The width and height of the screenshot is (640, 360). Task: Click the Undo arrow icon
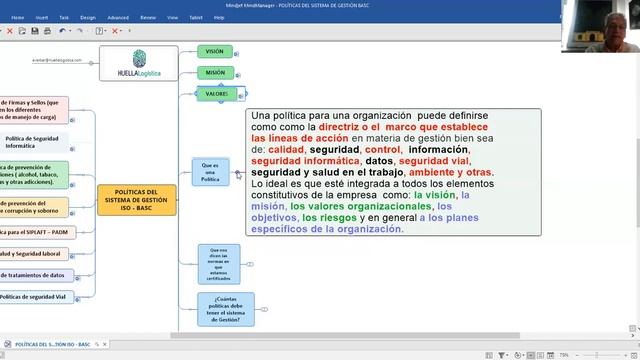62,31
